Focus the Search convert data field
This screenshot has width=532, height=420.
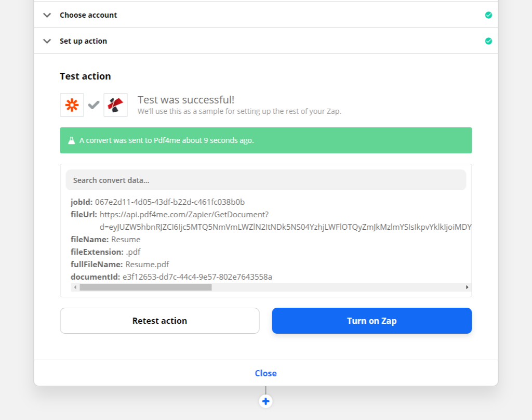(265, 180)
